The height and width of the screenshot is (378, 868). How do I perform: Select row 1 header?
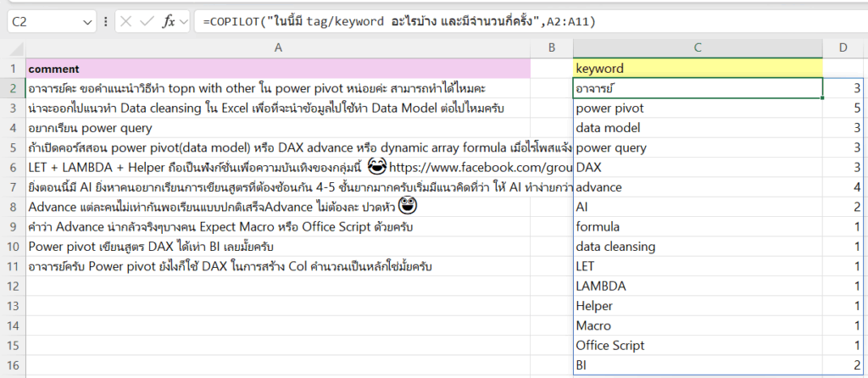[12, 68]
